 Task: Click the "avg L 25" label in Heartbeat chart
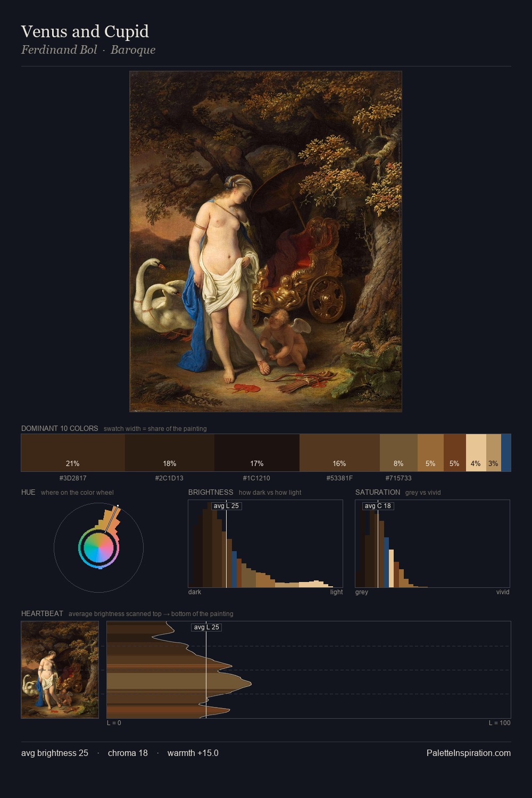[206, 627]
